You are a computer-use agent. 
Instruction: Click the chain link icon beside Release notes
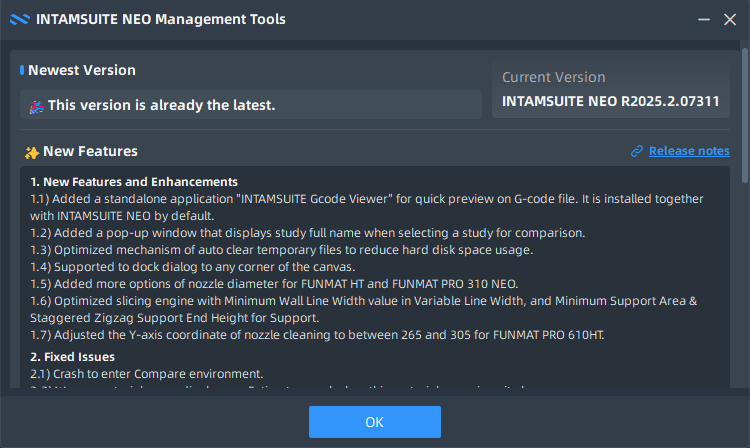(x=637, y=151)
